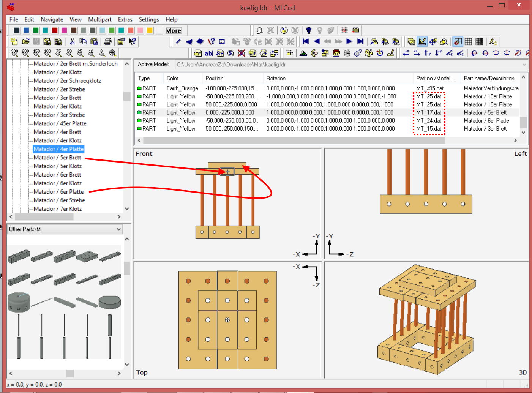Pick the red color swatch

click(x=55, y=30)
